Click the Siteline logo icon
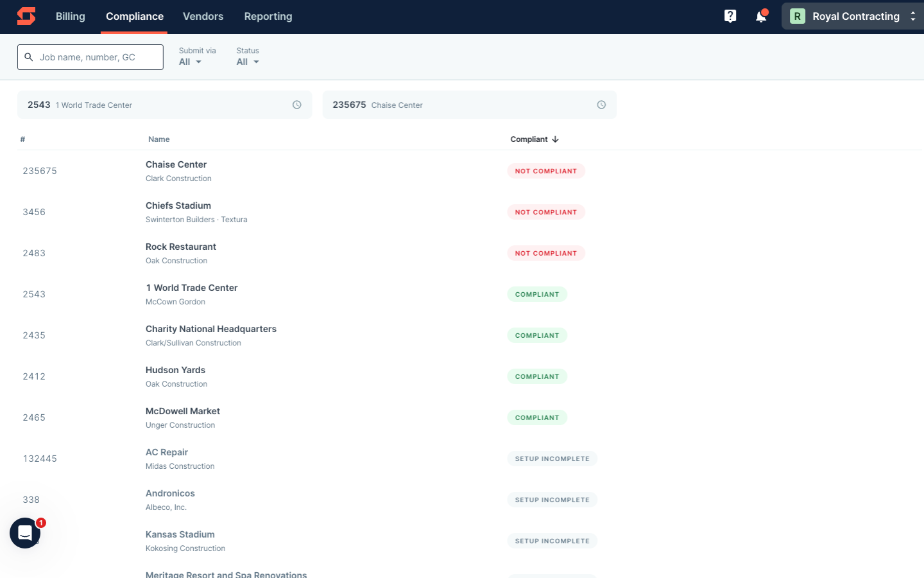The image size is (924, 578). [x=26, y=16]
